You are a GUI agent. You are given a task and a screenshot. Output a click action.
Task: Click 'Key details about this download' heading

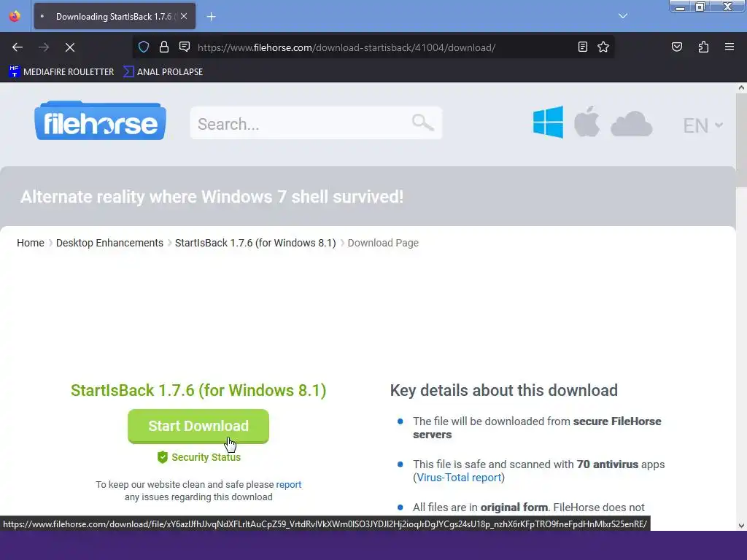(503, 391)
